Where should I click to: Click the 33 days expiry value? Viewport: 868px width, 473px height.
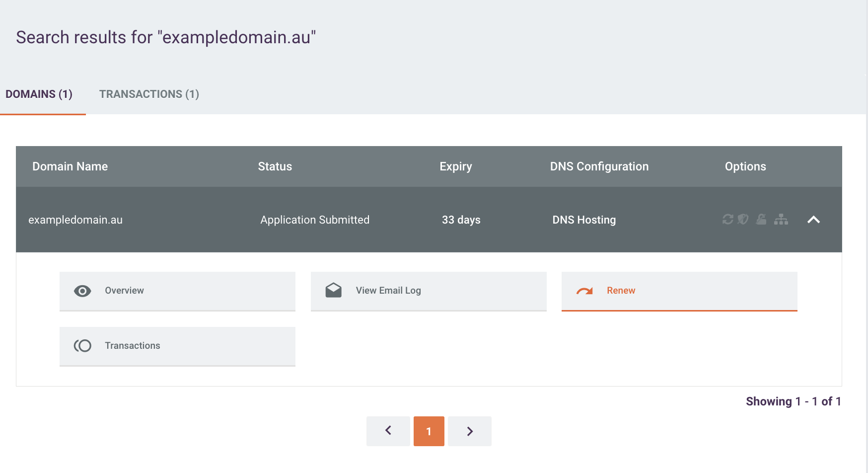[x=461, y=220]
